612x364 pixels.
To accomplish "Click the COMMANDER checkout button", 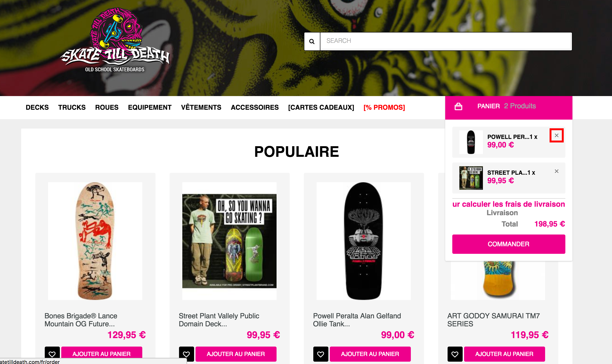I will (508, 244).
